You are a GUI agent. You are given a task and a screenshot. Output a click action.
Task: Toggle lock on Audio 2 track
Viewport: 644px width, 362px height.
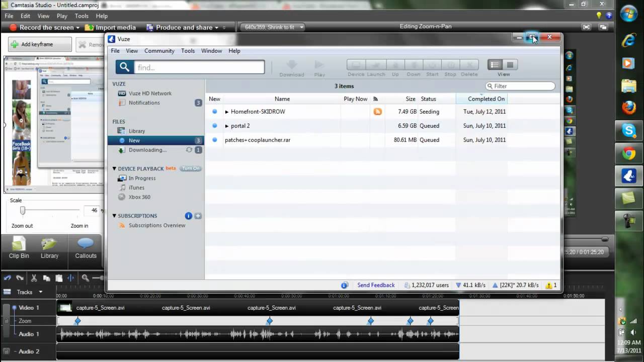[x=7, y=351]
